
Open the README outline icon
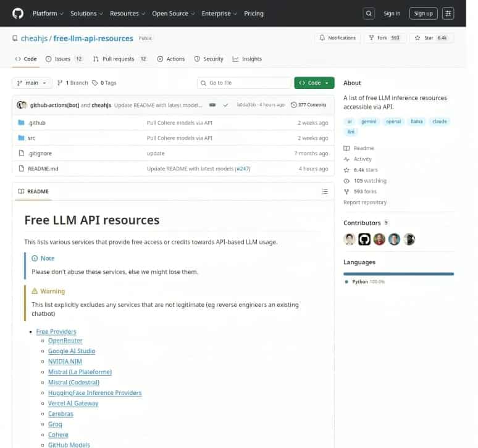coord(325,191)
